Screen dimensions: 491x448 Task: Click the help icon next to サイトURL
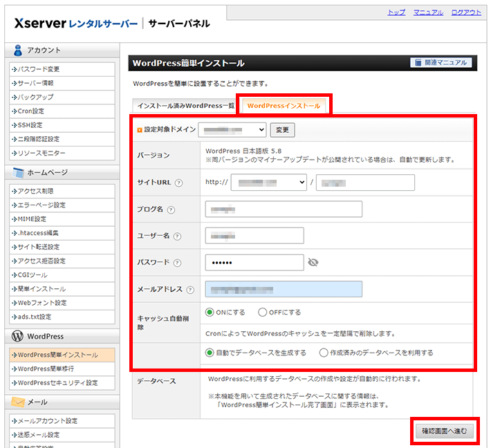(178, 183)
